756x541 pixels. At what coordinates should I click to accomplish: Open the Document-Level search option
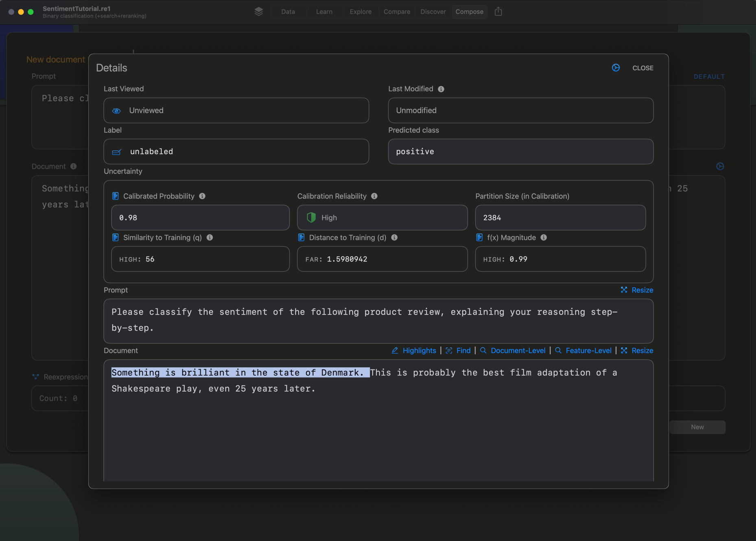513,351
